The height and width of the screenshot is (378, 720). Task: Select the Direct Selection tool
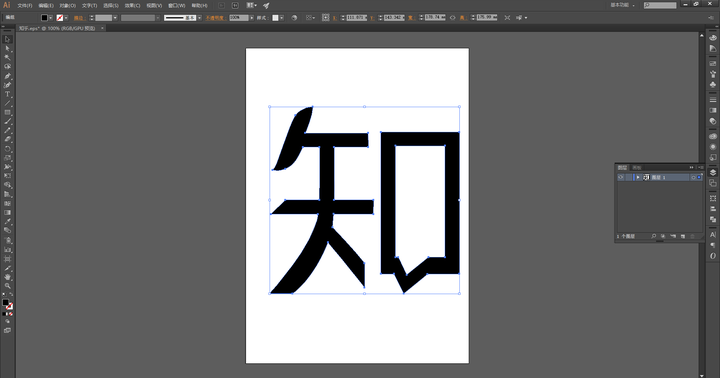click(x=7, y=49)
